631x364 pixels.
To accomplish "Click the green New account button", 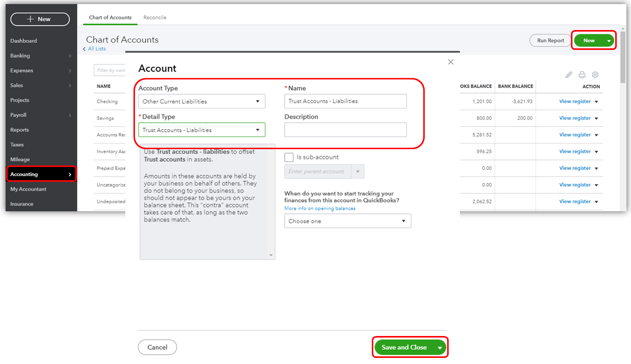I will (x=589, y=41).
